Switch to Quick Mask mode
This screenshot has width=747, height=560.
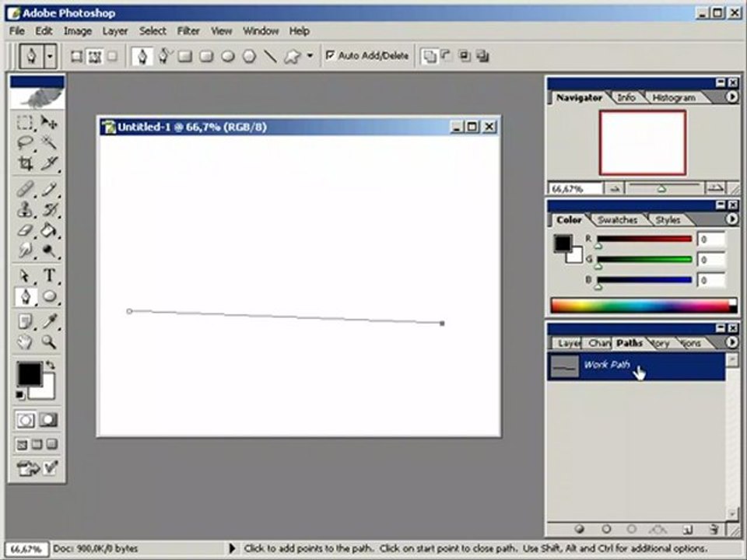pyautogui.click(x=48, y=421)
